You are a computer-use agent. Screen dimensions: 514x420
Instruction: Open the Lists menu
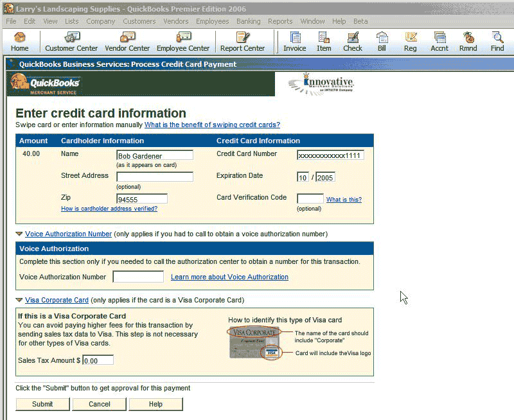pyautogui.click(x=71, y=21)
